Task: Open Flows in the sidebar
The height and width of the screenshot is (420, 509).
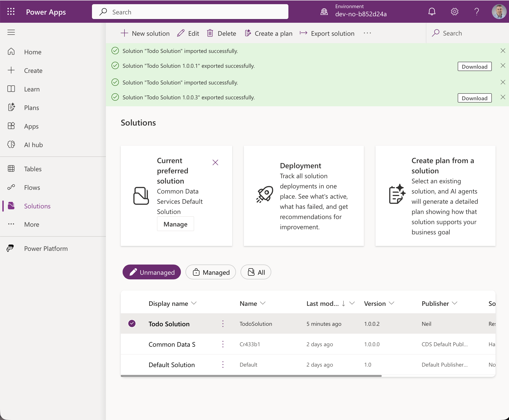Action: (32, 187)
